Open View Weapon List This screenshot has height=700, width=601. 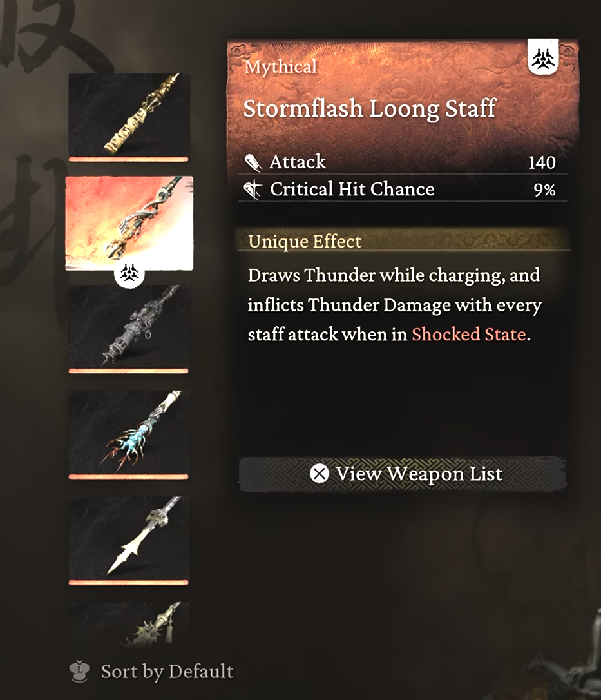click(x=403, y=474)
